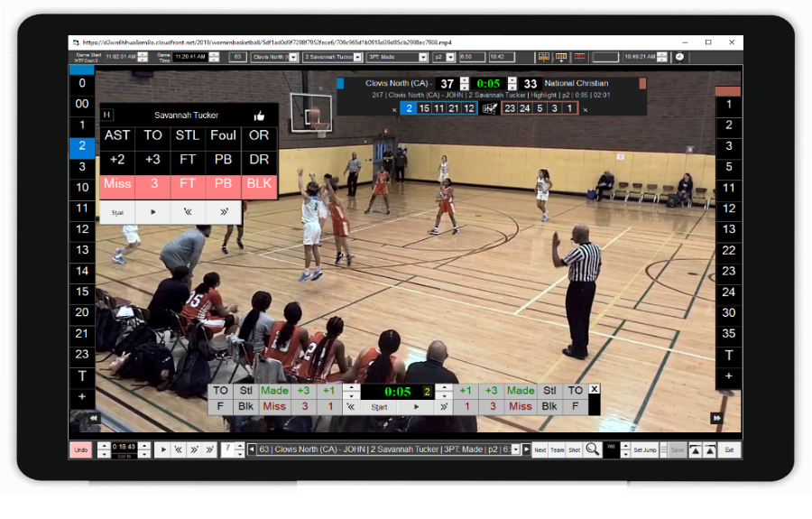Click the first up-arrow icon left of Exit
This screenshot has width=812, height=519.
(x=696, y=450)
